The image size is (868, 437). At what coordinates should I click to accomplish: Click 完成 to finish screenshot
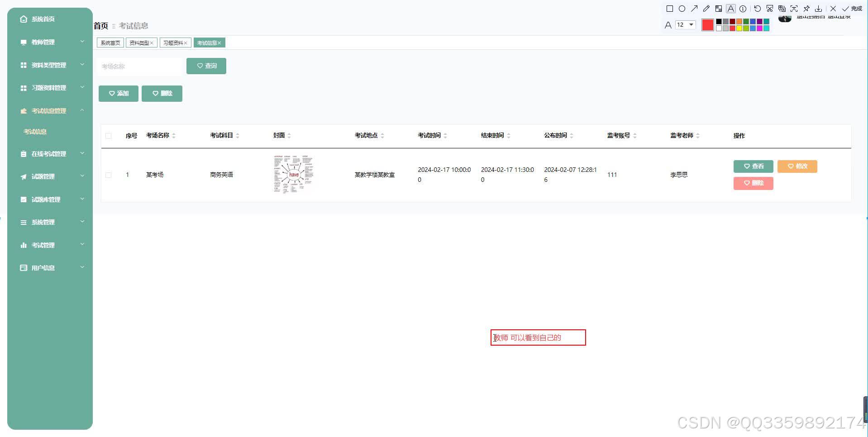tap(852, 9)
